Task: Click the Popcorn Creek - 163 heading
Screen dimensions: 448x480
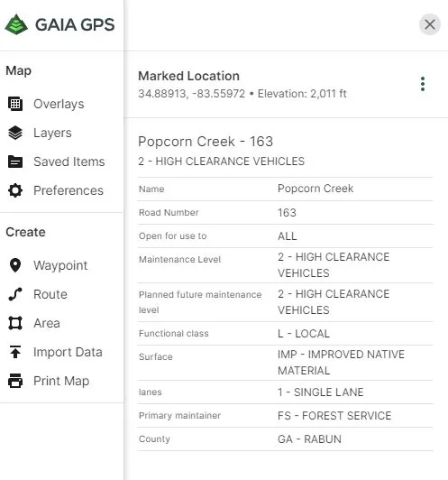Action: [x=206, y=142]
